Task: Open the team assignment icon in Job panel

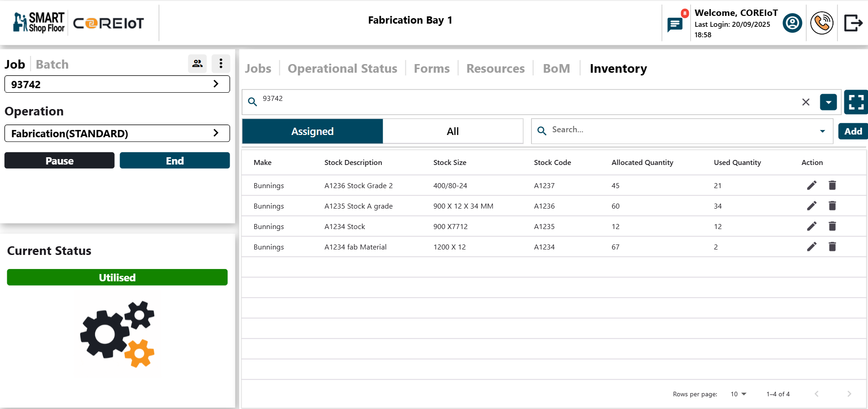Action: (197, 64)
